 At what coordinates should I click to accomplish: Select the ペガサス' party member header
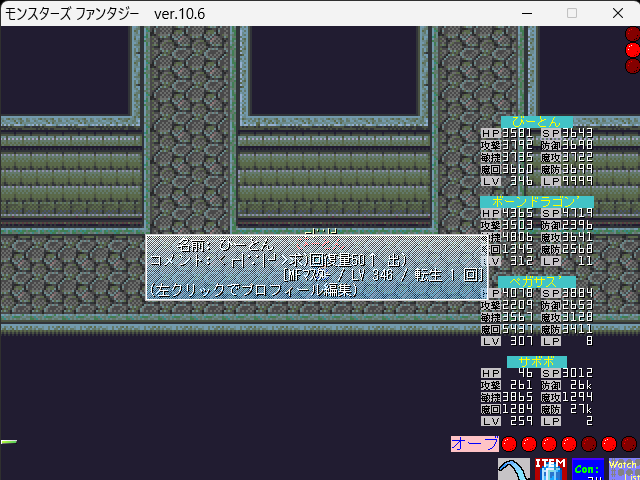[537, 282]
